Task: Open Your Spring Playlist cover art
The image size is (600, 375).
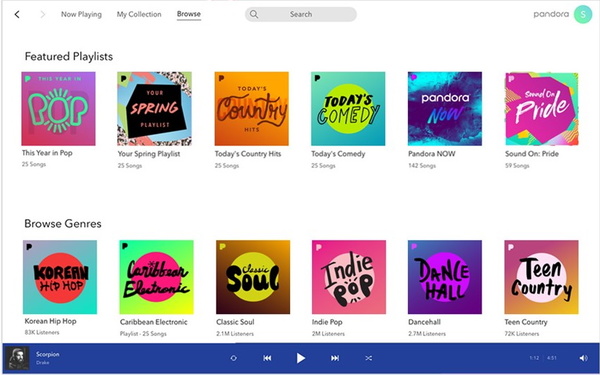Action: coord(155,109)
